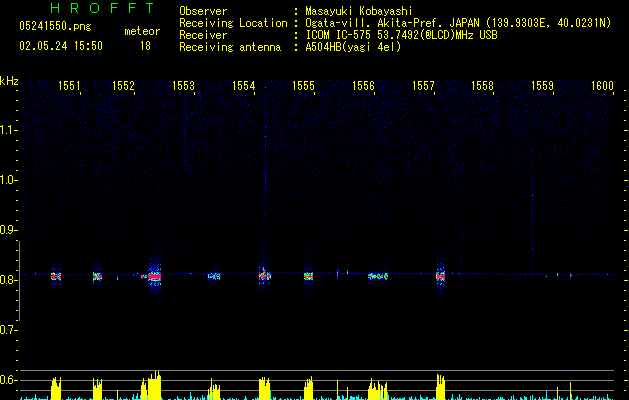Click the HROFFT title text
The width and height of the screenshot is (629, 400).
[x=102, y=8]
